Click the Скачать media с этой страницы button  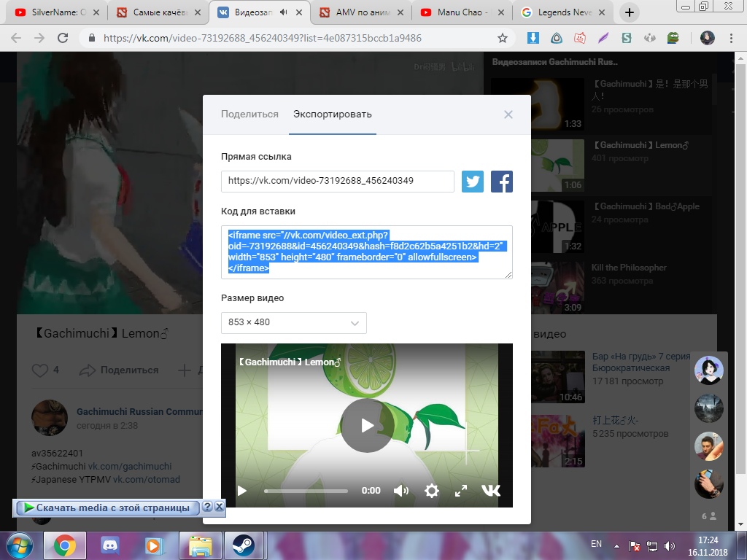pos(107,507)
